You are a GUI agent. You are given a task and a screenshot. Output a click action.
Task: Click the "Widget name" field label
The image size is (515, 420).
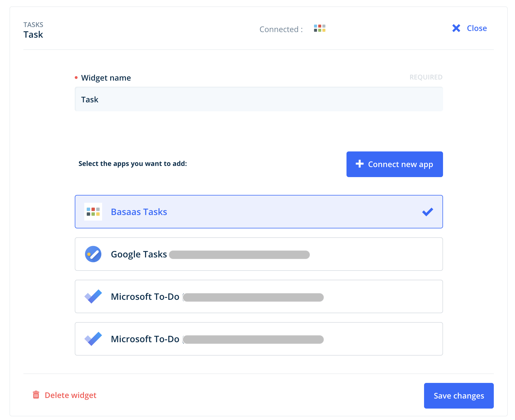click(106, 78)
